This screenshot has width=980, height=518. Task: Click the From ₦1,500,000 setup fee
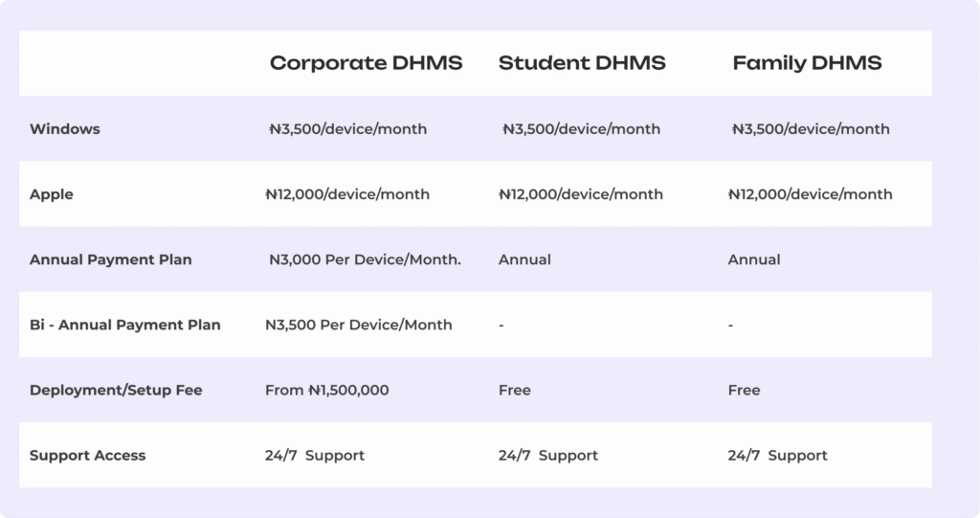point(327,390)
